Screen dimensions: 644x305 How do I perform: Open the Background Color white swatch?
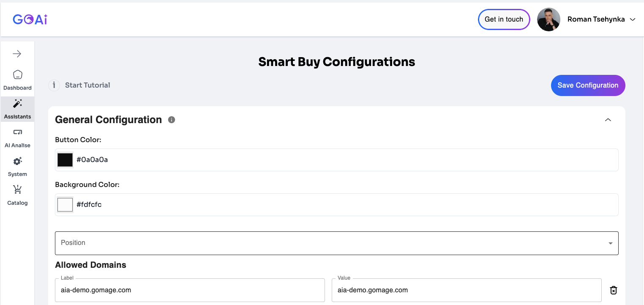click(65, 205)
